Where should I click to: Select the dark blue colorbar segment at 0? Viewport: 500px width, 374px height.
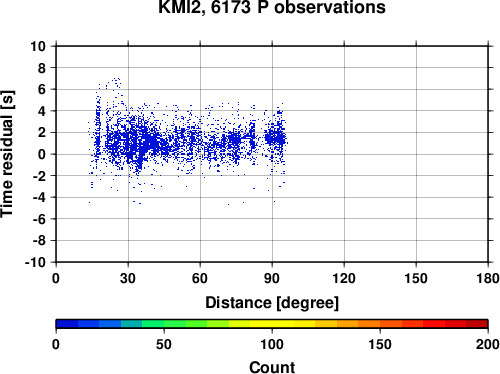pyautogui.click(x=67, y=324)
